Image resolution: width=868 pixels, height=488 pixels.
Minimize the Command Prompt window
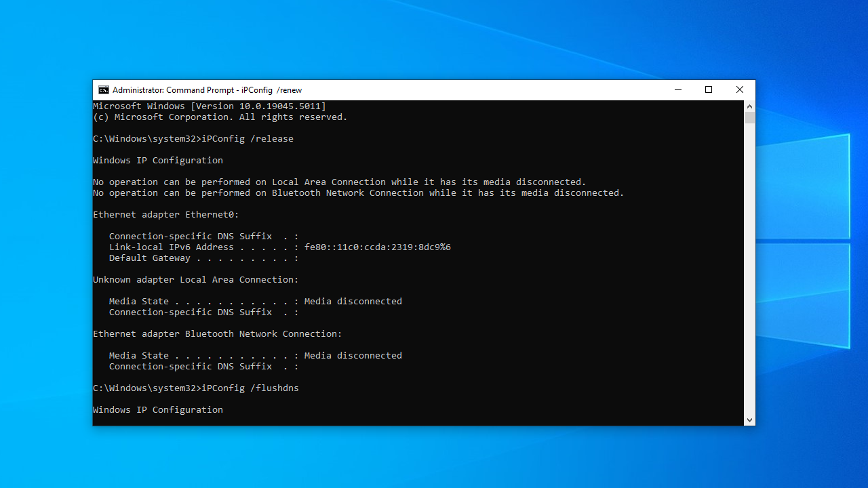tap(678, 90)
